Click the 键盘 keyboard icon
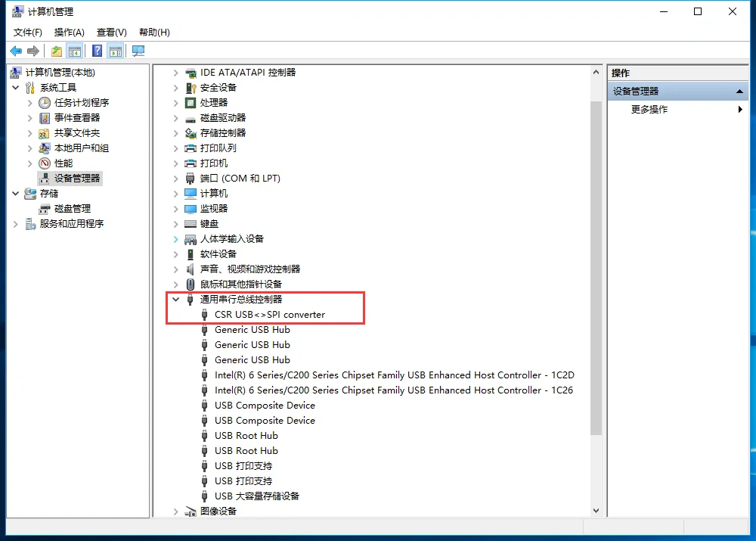This screenshot has width=756, height=541. pos(191,224)
